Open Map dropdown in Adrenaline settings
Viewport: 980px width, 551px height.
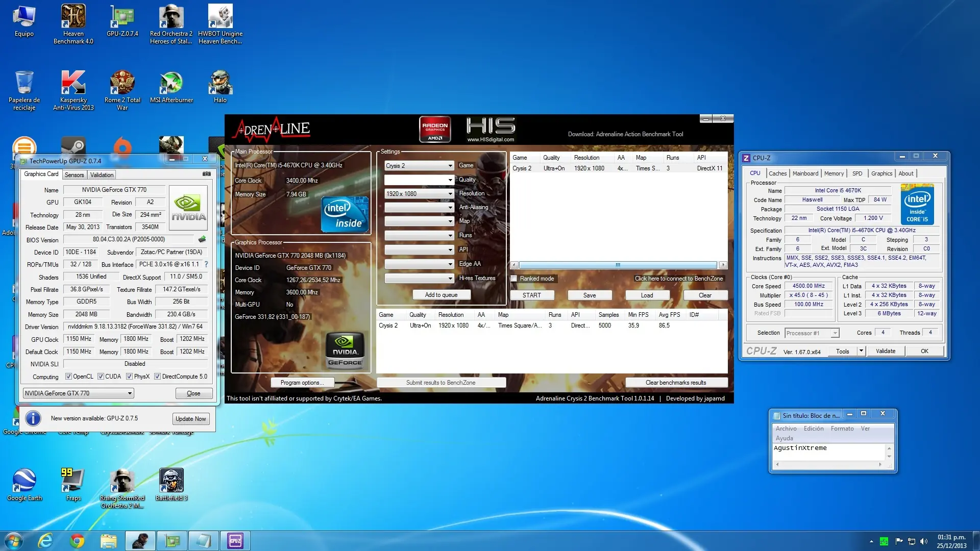[x=419, y=221]
